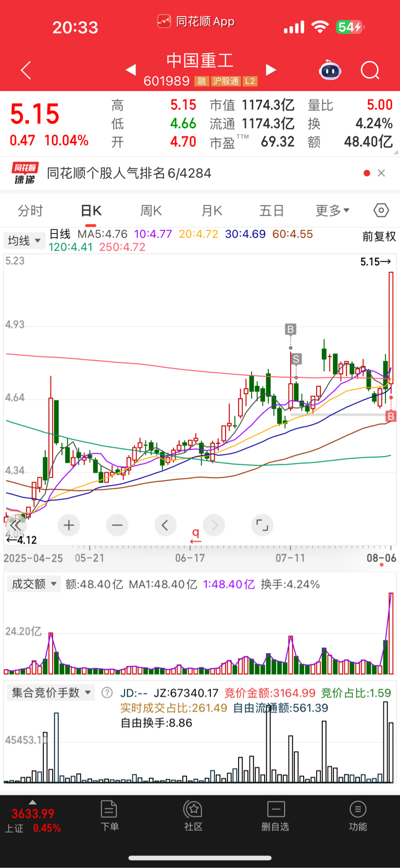Close the popularity ranking banner

(x=381, y=173)
